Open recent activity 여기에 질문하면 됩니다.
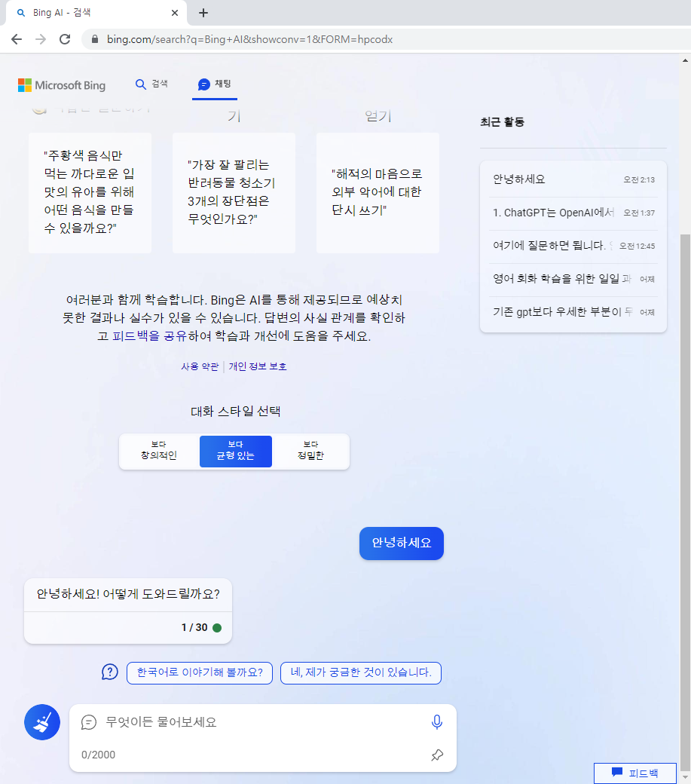Screen dimensions: 691x784 click(573, 246)
